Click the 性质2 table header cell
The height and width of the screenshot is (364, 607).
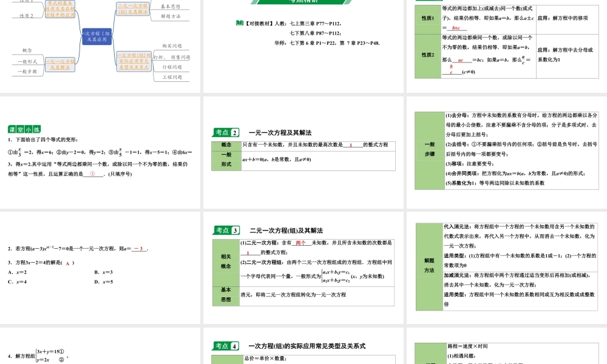click(428, 55)
